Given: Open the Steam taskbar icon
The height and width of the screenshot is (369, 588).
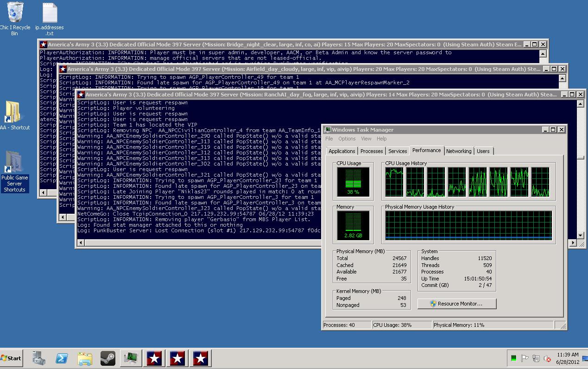Looking at the screenshot, I should pyautogui.click(x=108, y=358).
